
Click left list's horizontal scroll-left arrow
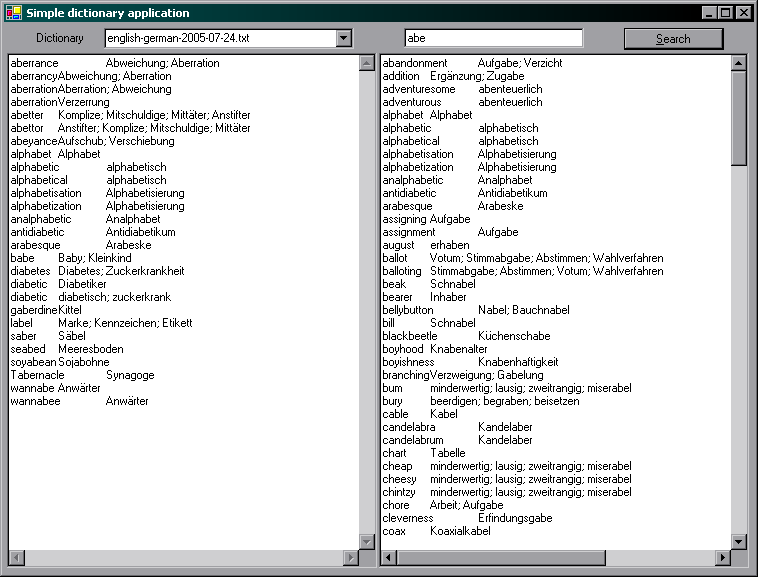16,558
